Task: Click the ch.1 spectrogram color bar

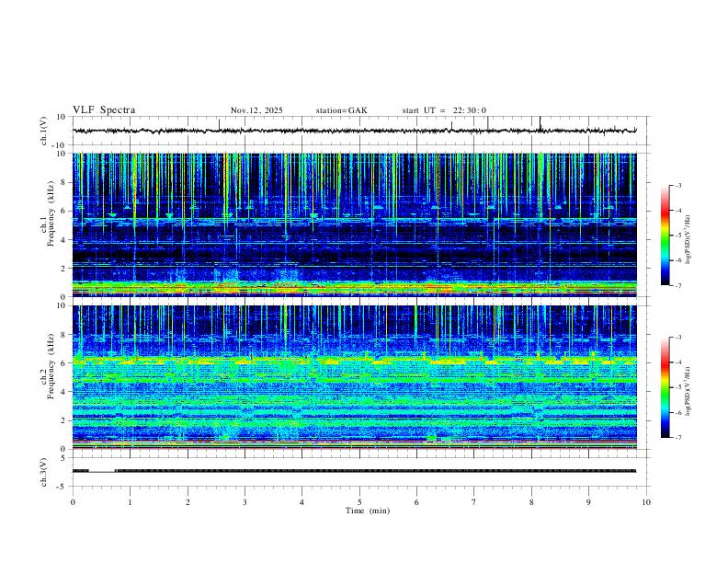Action: point(665,236)
